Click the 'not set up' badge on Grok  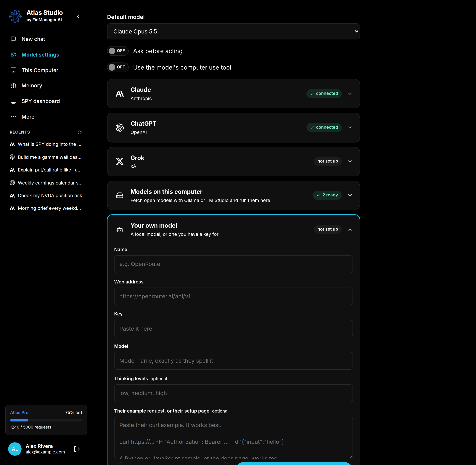click(328, 161)
